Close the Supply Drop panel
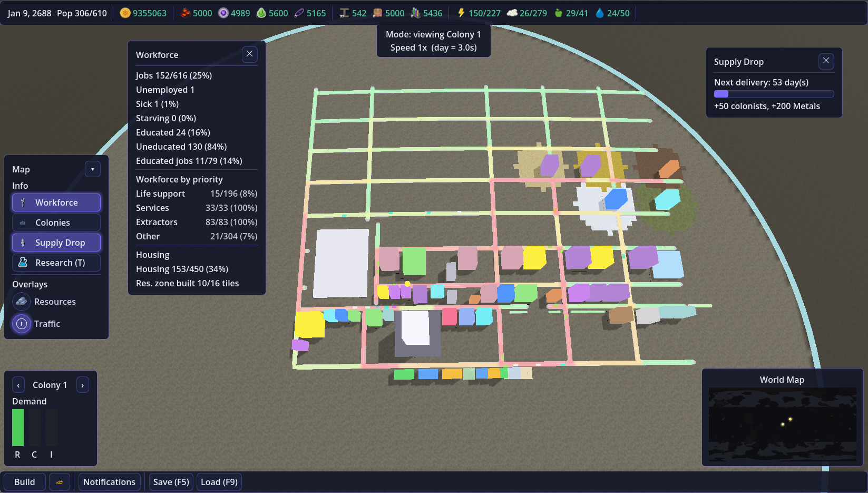Screen dimensions: 868x493 826,61
